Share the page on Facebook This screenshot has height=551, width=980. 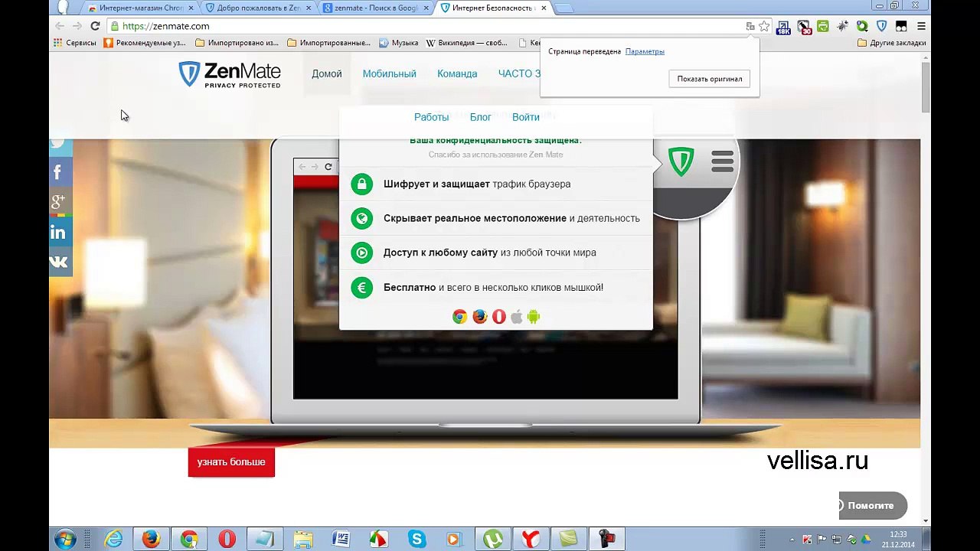pyautogui.click(x=59, y=172)
